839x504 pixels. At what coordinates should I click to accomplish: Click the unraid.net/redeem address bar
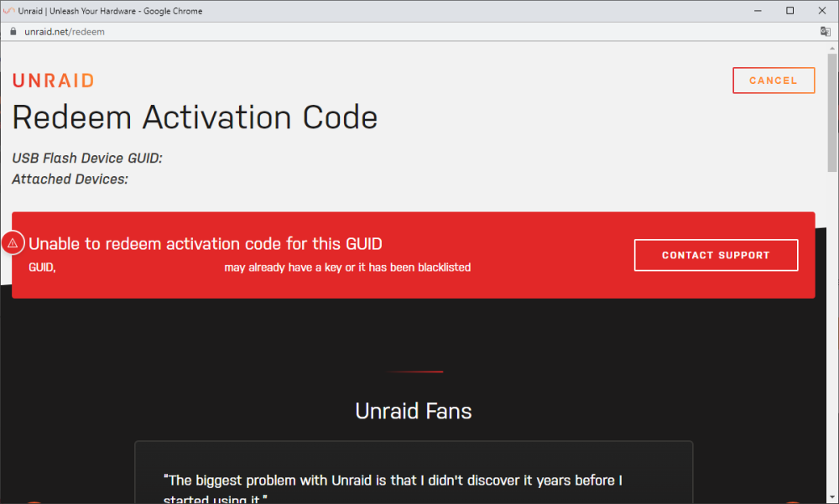point(65,32)
